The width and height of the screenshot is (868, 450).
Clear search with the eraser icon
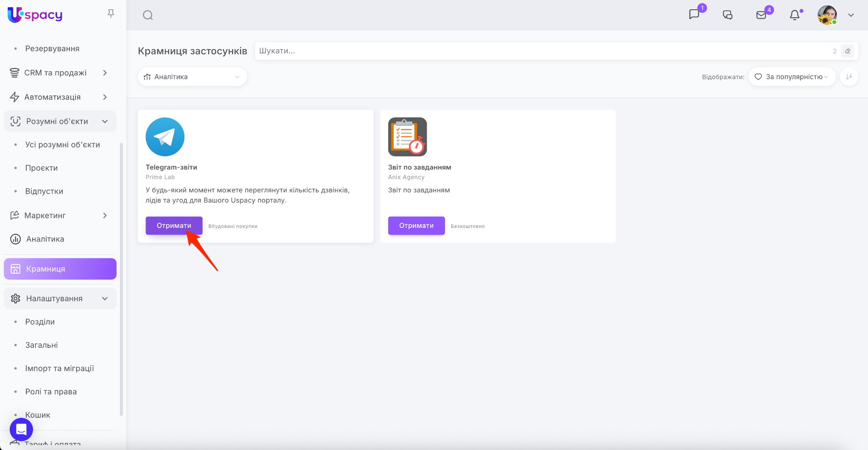[x=848, y=51]
